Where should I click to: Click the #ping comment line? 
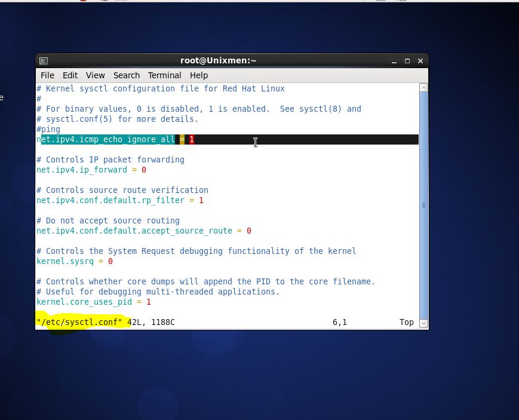(x=48, y=129)
